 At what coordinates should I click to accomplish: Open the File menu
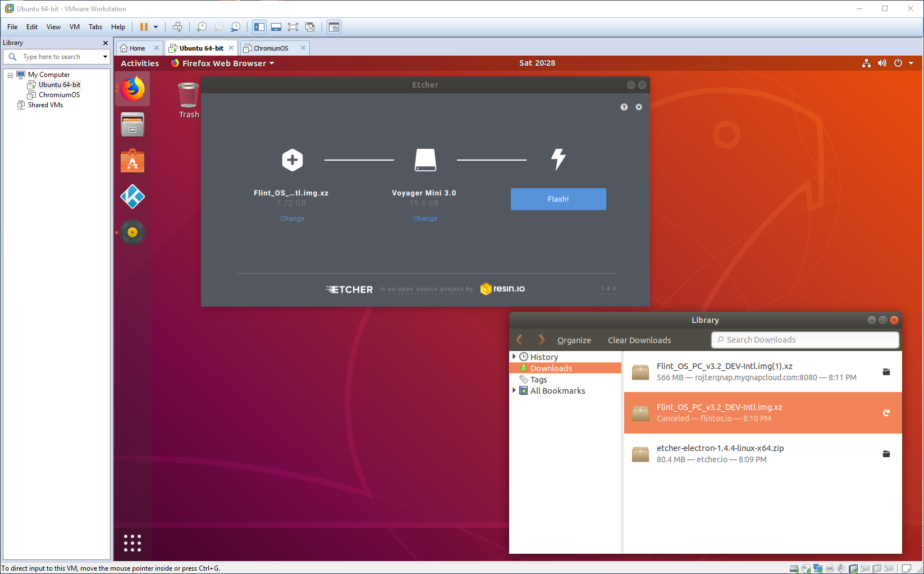pyautogui.click(x=12, y=27)
